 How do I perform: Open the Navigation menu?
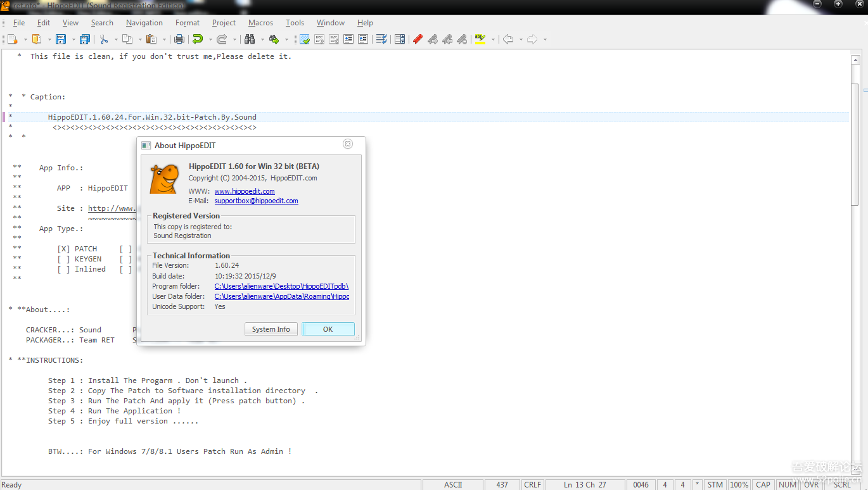[144, 23]
